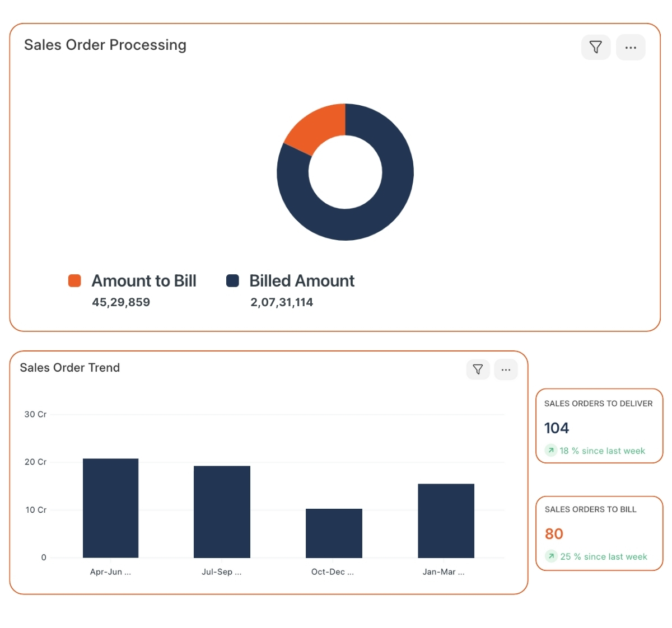Open more options menu for Sales Order Processing
The width and height of the screenshot is (672, 628).
[631, 48]
